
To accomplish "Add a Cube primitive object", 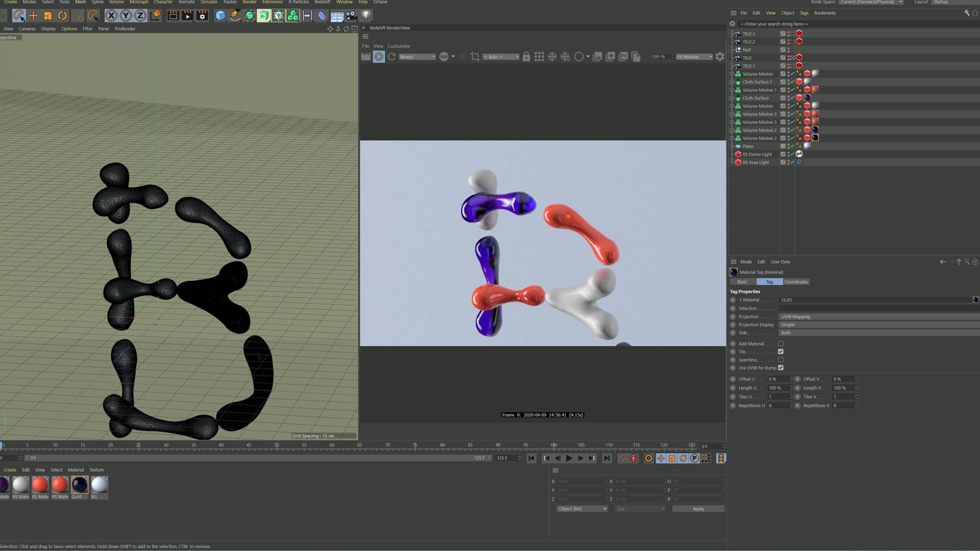I will 220,16.
